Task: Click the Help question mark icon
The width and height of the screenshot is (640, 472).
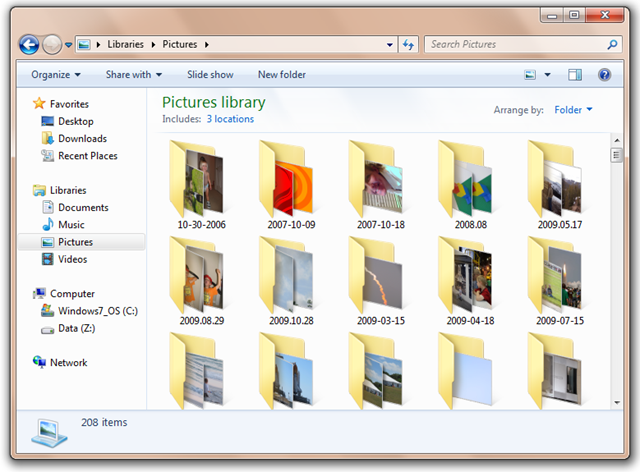Action: pos(604,75)
